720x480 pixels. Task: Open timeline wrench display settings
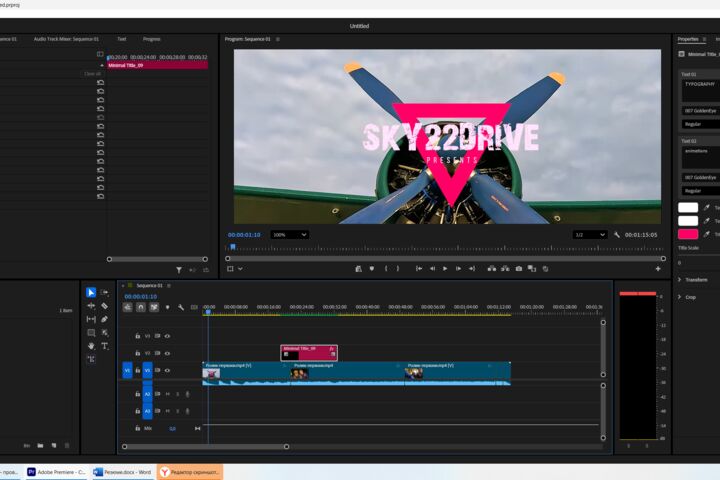181,307
